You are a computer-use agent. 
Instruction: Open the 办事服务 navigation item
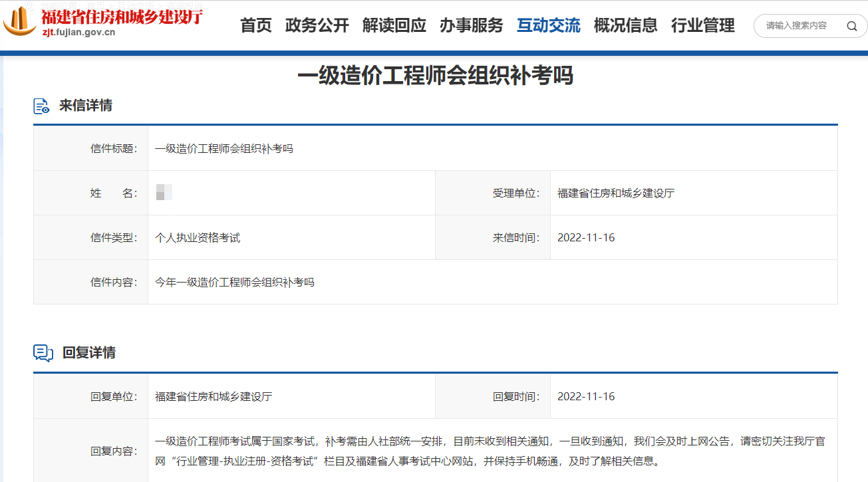472,25
